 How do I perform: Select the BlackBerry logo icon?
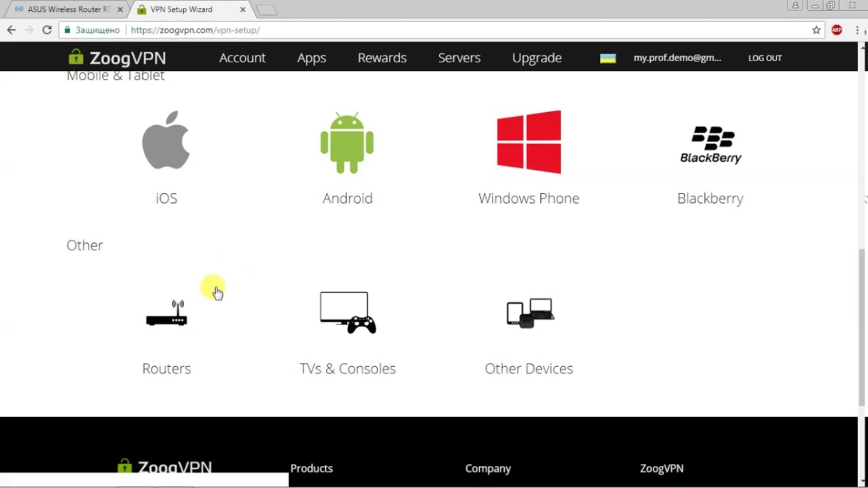point(711,145)
